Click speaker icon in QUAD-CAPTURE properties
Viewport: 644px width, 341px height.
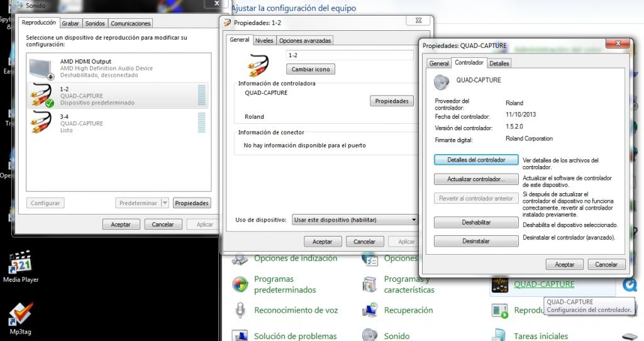click(441, 82)
